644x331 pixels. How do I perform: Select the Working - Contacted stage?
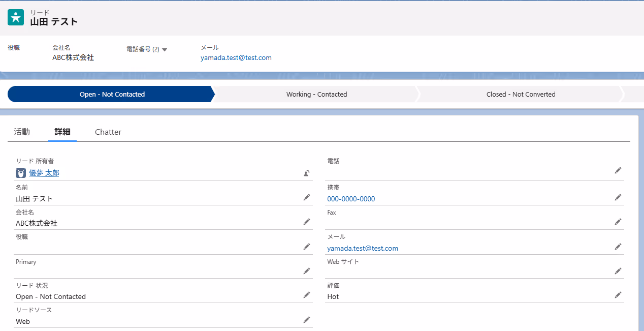(x=316, y=94)
